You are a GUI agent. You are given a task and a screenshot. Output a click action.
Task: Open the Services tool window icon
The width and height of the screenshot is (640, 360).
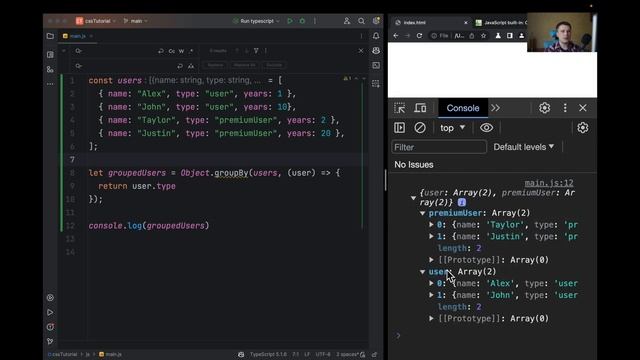(50, 298)
